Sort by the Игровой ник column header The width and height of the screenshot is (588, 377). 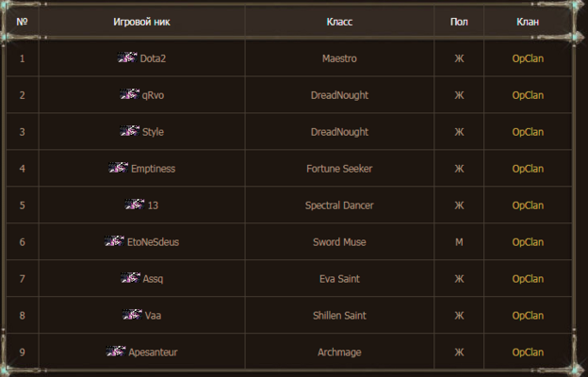pyautogui.click(x=142, y=21)
